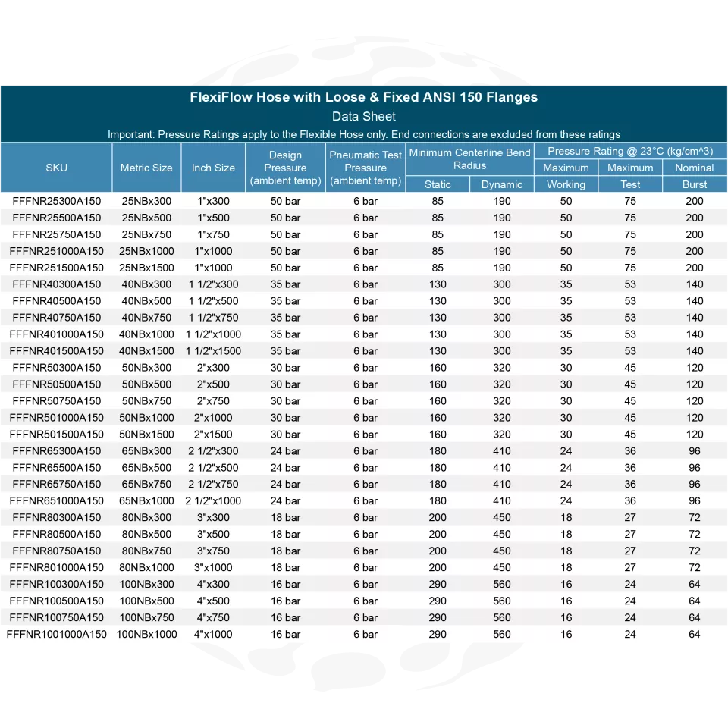Select SKU cell FFFNR1001000A150

coord(56,635)
